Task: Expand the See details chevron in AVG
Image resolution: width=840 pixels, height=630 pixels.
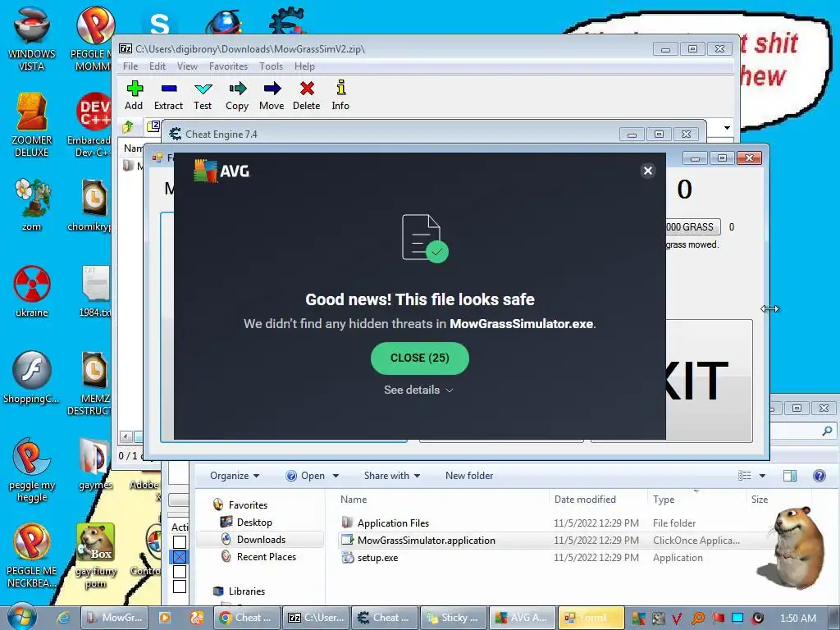Action: (450, 390)
